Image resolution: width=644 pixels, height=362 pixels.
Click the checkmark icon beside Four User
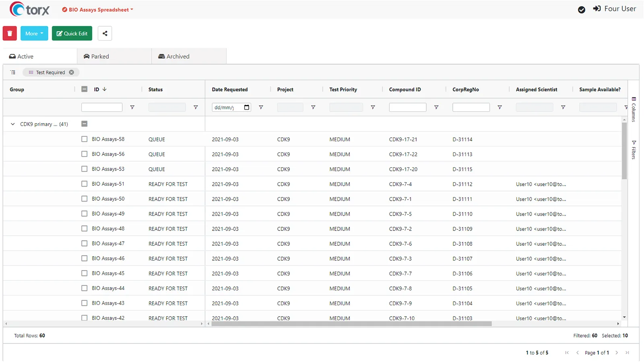click(x=581, y=10)
